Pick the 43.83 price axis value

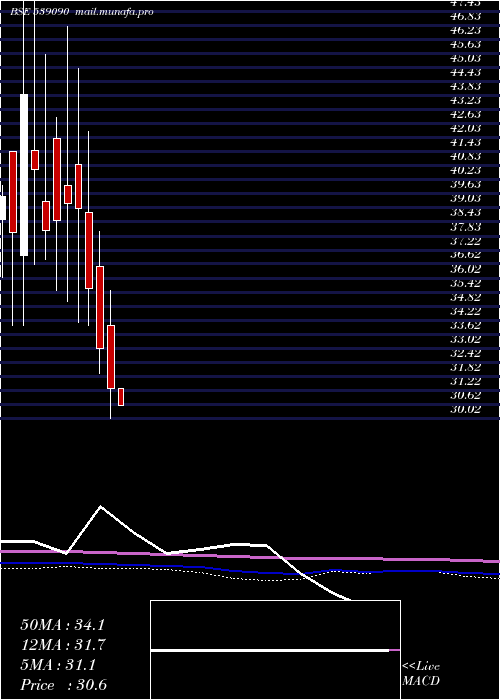(x=466, y=86)
